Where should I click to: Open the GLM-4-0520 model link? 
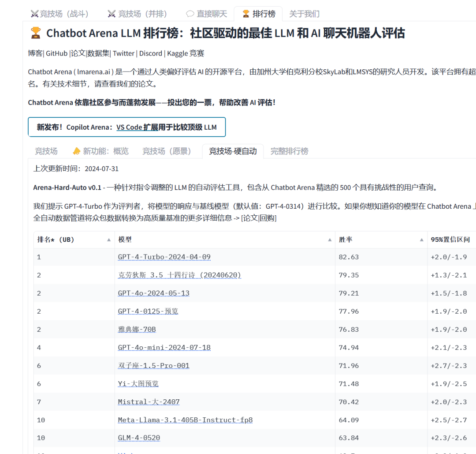(139, 438)
